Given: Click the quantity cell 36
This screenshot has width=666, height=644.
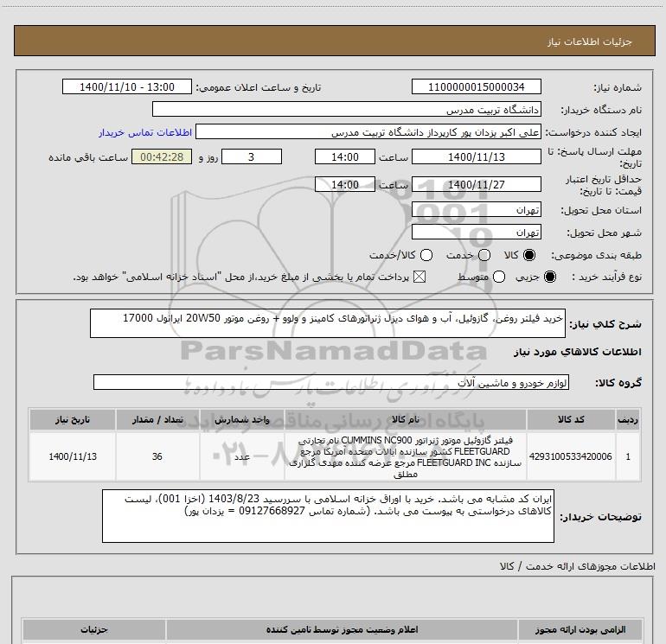Looking at the screenshot, I should tap(157, 456).
